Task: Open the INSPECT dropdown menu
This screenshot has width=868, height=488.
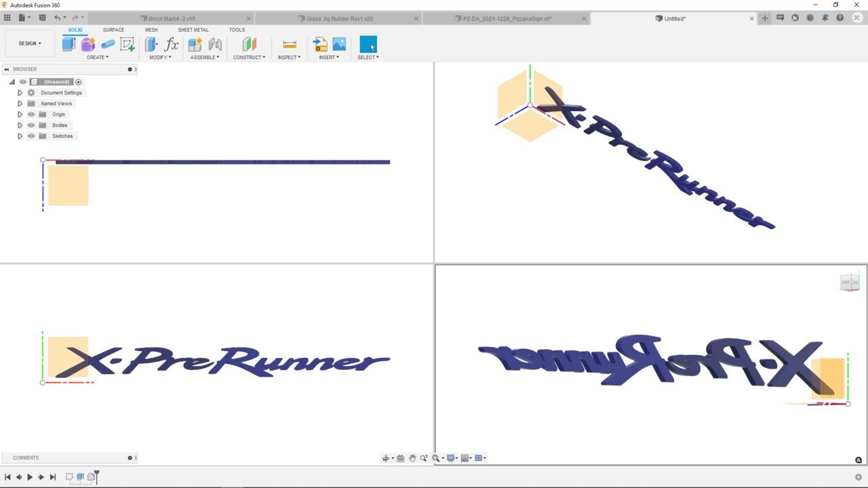Action: pyautogui.click(x=290, y=58)
